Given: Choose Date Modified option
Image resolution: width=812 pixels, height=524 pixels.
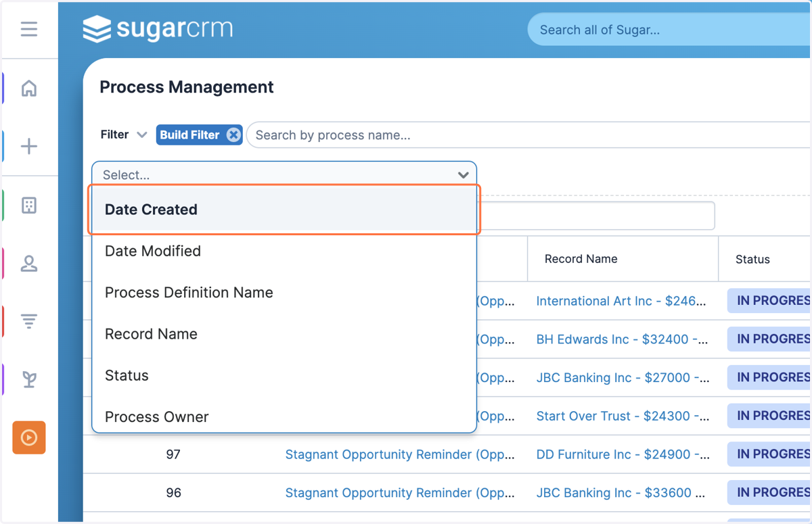Looking at the screenshot, I should tap(284, 251).
